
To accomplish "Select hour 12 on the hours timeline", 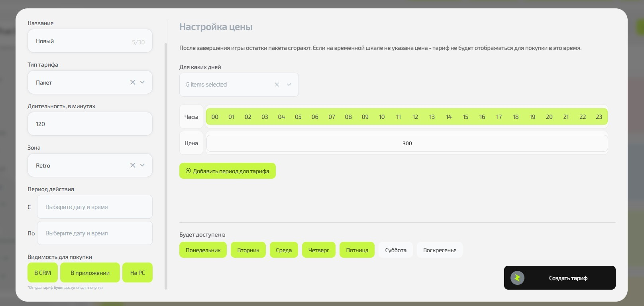I will pyautogui.click(x=415, y=117).
